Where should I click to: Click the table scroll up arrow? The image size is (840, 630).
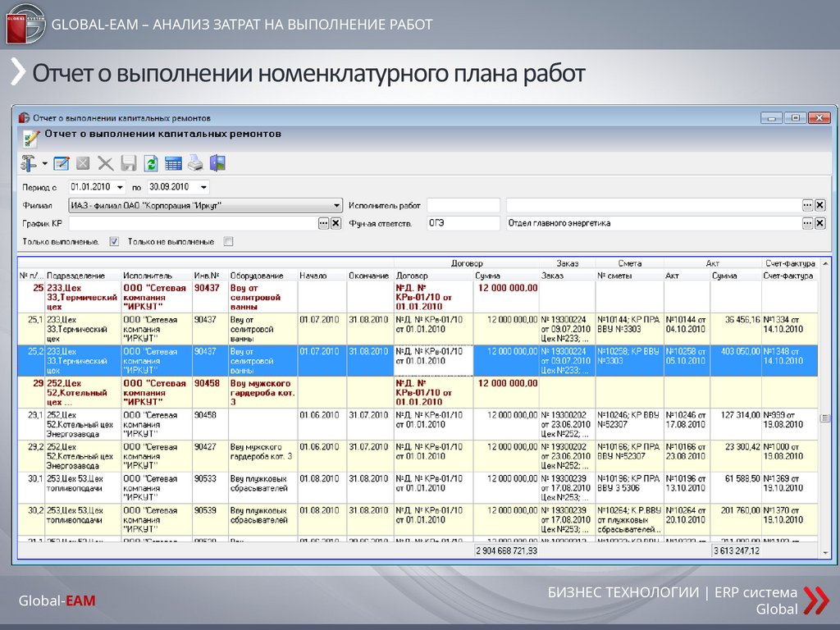(825, 263)
